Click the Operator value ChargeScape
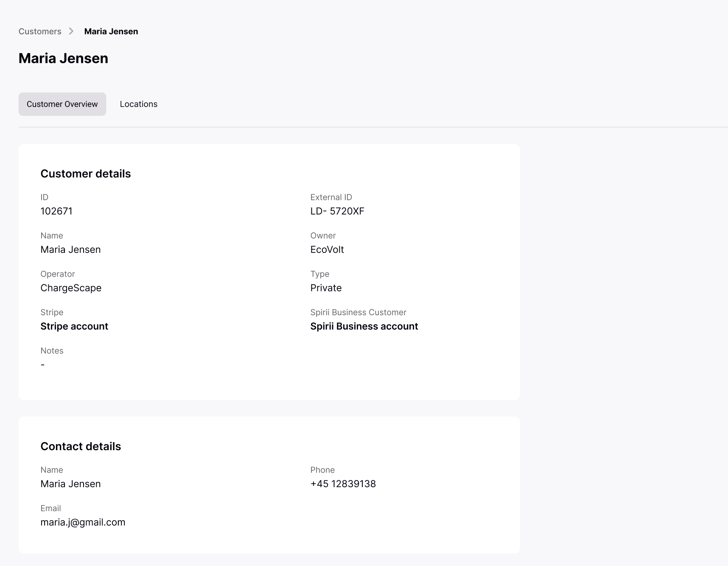This screenshot has height=566, width=728. tap(71, 288)
